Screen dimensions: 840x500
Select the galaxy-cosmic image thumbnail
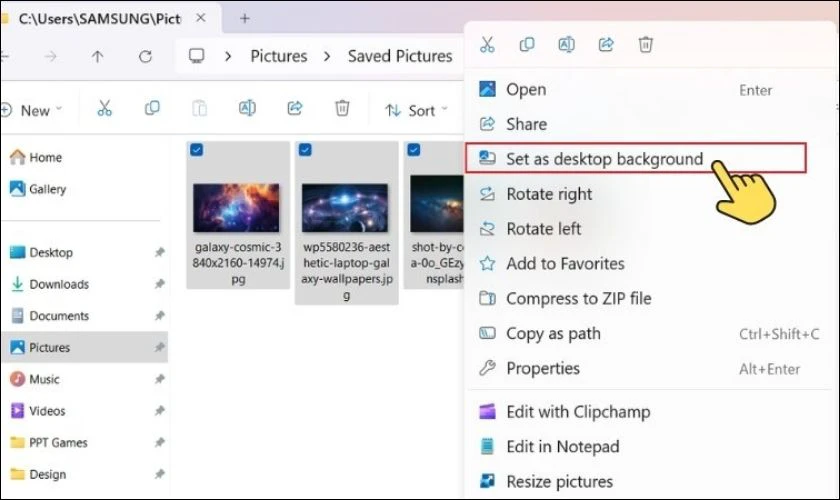236,207
